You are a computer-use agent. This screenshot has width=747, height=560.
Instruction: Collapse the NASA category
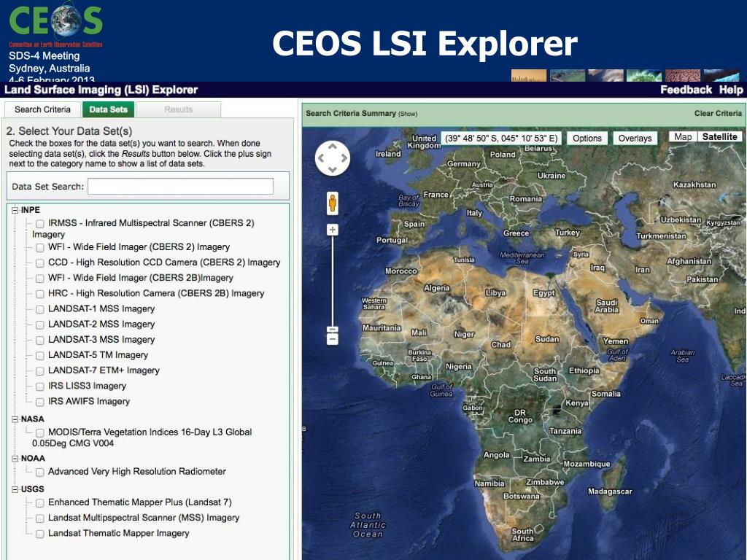pos(15,419)
